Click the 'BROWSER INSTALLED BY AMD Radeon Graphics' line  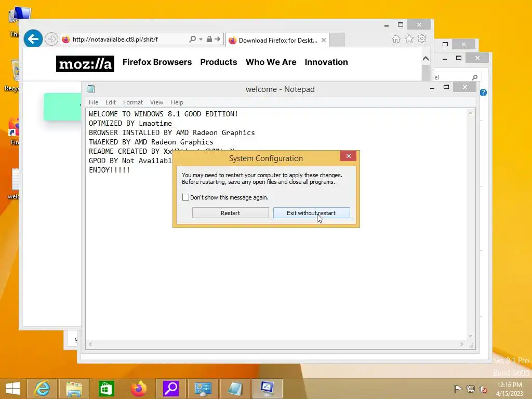(171, 132)
